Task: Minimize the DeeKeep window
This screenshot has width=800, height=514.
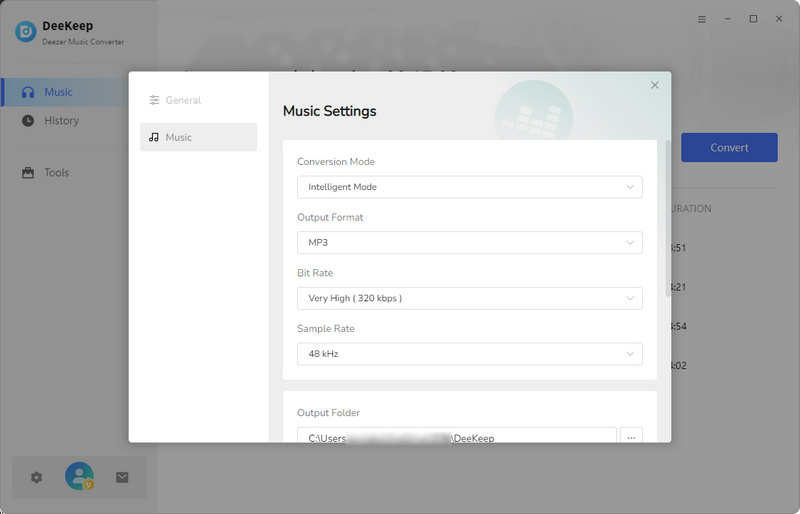Action: coord(728,19)
